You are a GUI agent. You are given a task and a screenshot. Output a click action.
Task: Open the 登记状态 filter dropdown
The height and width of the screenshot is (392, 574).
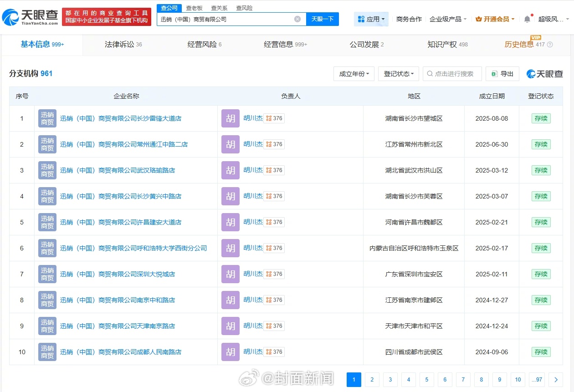(398, 74)
